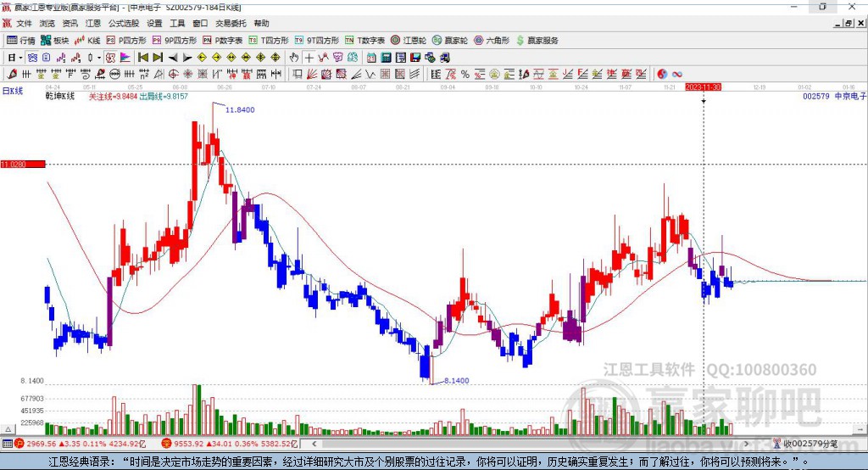Viewport: 868px width, 470px height.
Task: Click the 收002579分笔 status item
Action: coord(805,444)
